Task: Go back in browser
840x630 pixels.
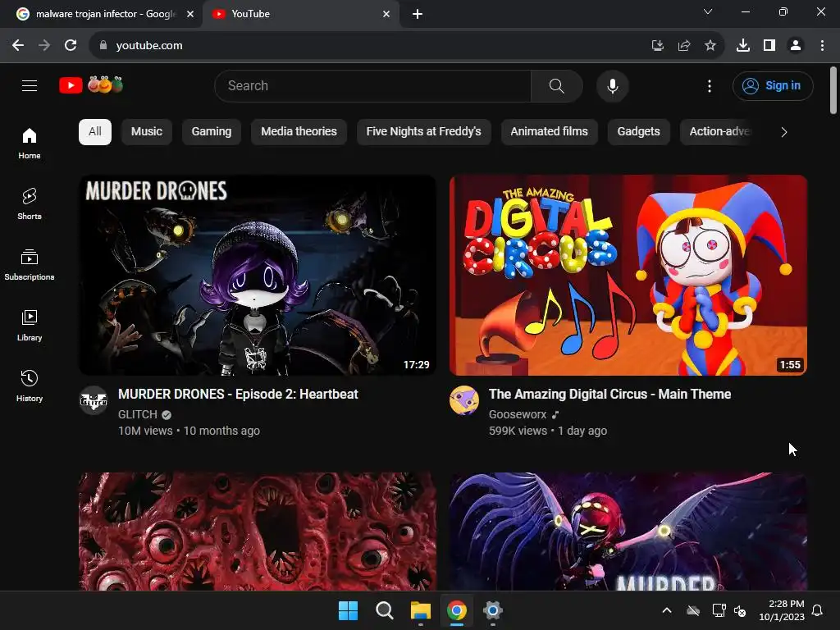Action: [18, 46]
